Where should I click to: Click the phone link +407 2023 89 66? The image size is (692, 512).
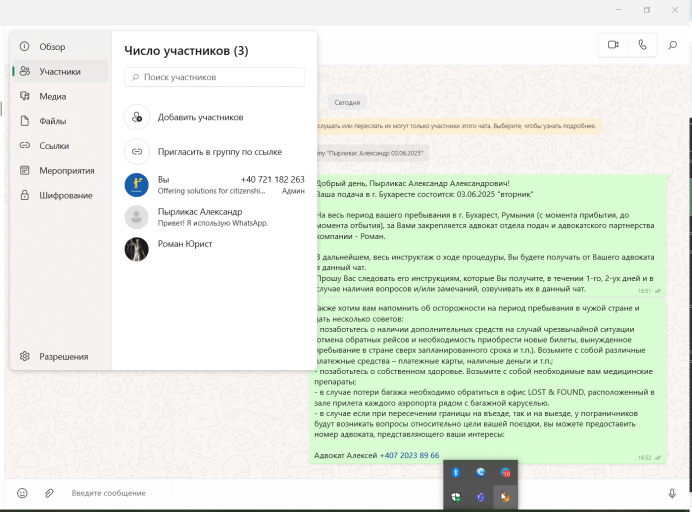tap(410, 455)
